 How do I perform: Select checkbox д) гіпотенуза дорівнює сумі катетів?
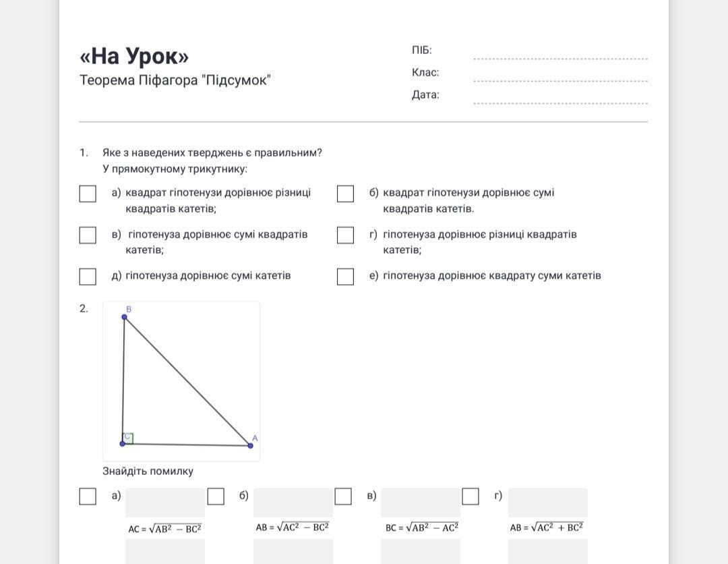[88, 277]
